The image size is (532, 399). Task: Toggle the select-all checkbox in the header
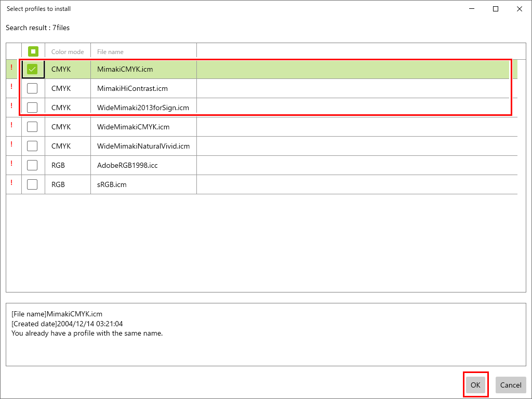[33, 51]
